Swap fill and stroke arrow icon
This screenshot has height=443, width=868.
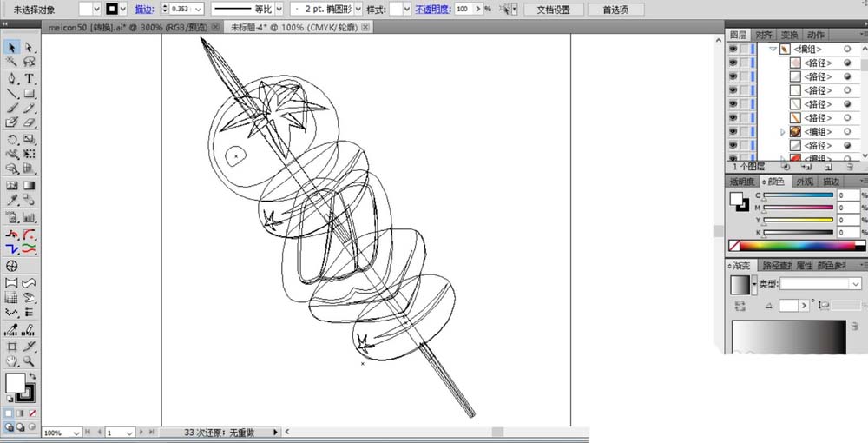[32, 376]
